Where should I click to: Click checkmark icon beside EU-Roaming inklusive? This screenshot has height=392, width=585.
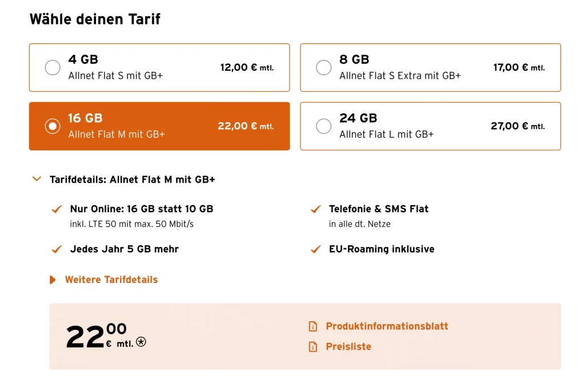(x=315, y=249)
